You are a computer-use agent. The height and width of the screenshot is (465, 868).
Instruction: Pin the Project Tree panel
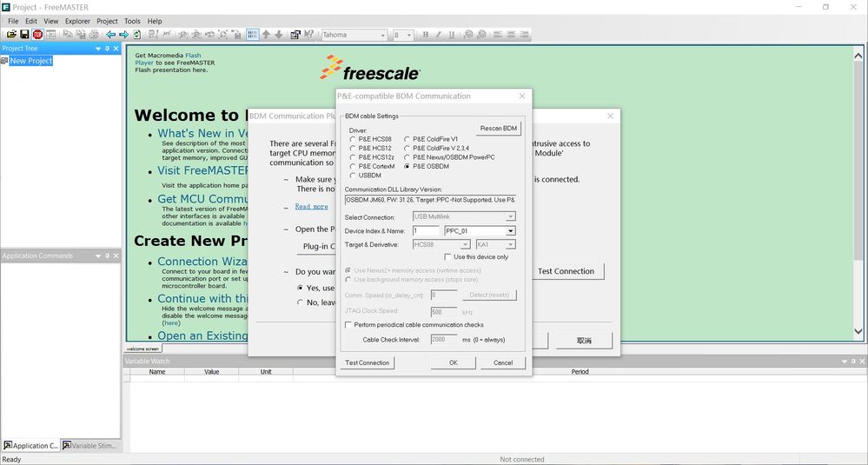pyautogui.click(x=108, y=49)
